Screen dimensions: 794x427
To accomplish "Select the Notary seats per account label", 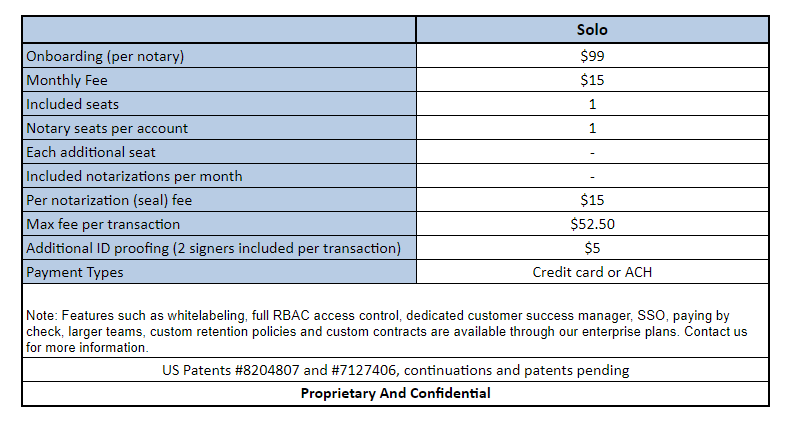I will (220, 128).
